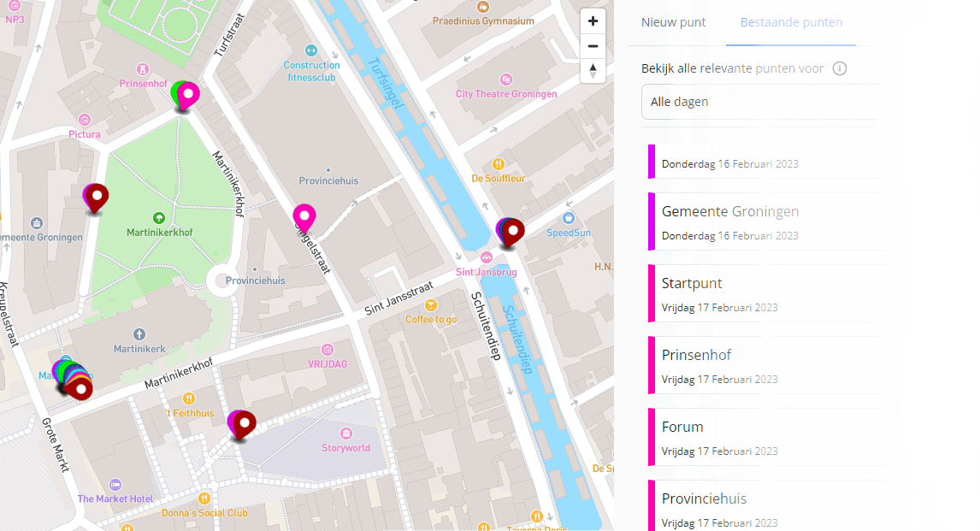Image resolution: width=980 pixels, height=531 pixels.
Task: Click the purple marker in Martinikerkhof park
Action: 96,198
